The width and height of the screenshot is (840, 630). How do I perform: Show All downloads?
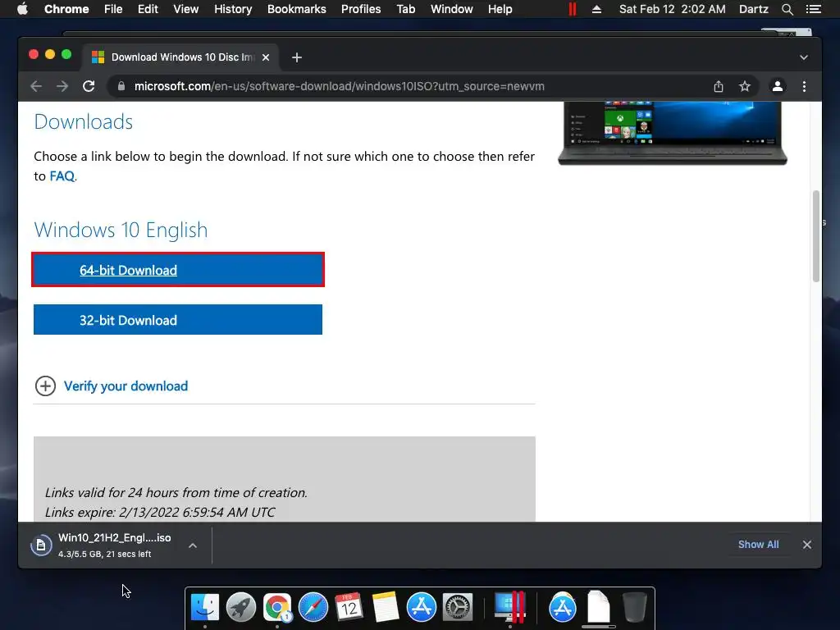(759, 545)
